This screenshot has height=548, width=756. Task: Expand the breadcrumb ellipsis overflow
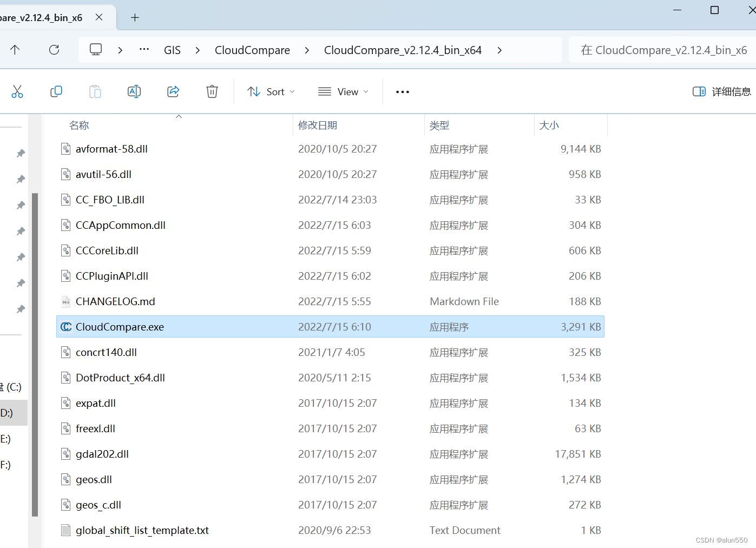coord(144,50)
